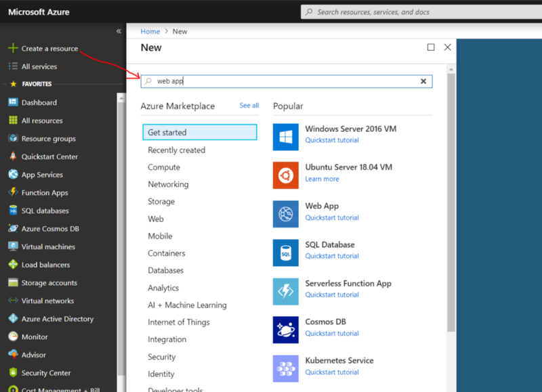Maximize the New blade
The width and height of the screenshot is (542, 392).
431,47
